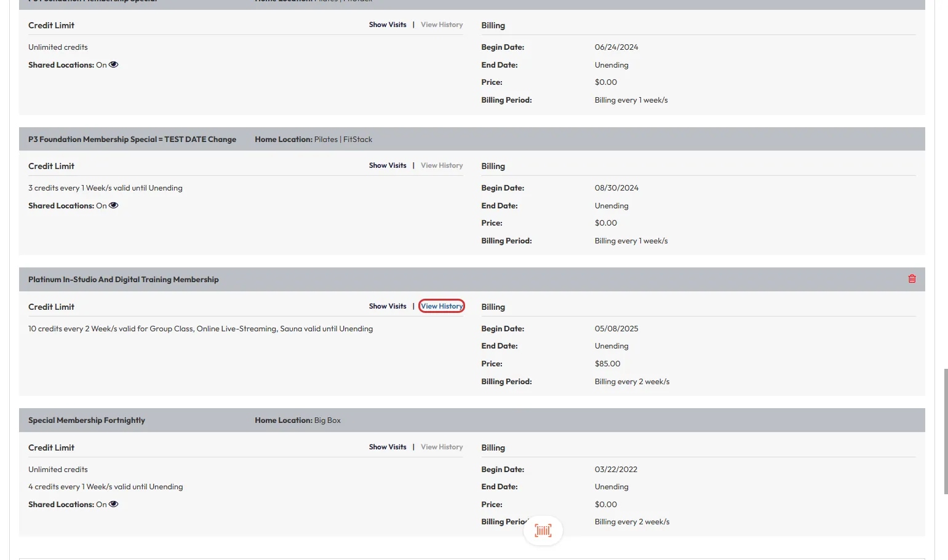Show Visits for membership beginning 06/24/2024
The width and height of the screenshot is (948, 560).
388,25
